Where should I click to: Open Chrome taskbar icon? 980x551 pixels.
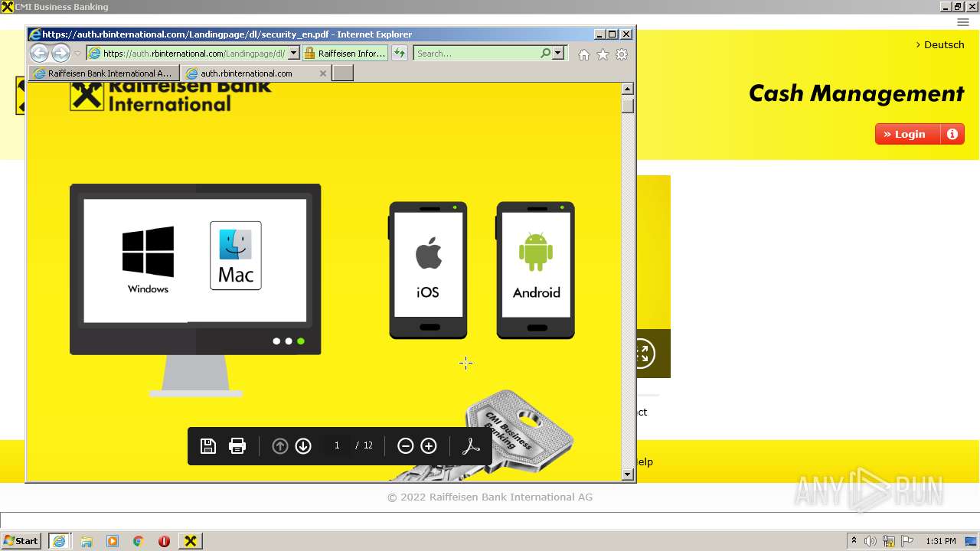[x=138, y=541]
